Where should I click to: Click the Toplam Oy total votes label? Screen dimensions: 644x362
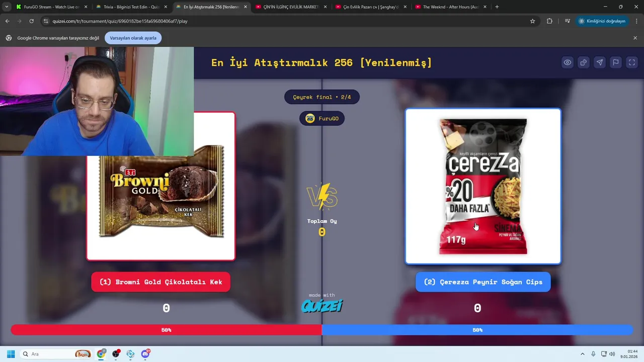[x=322, y=221]
